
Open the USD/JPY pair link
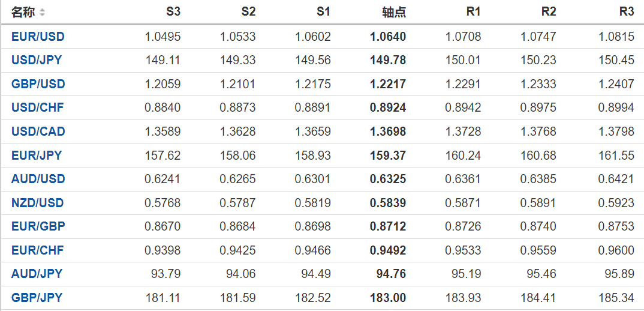coord(37,60)
